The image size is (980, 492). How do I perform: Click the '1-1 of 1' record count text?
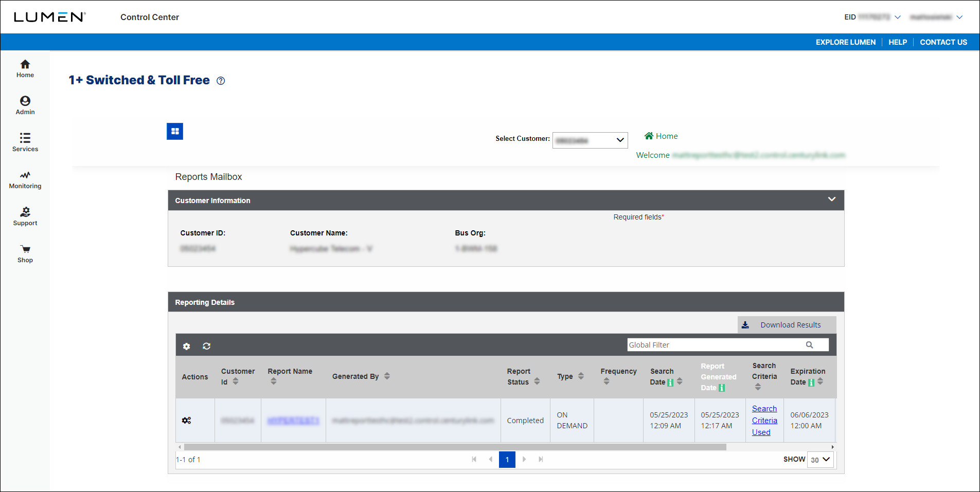click(x=188, y=460)
